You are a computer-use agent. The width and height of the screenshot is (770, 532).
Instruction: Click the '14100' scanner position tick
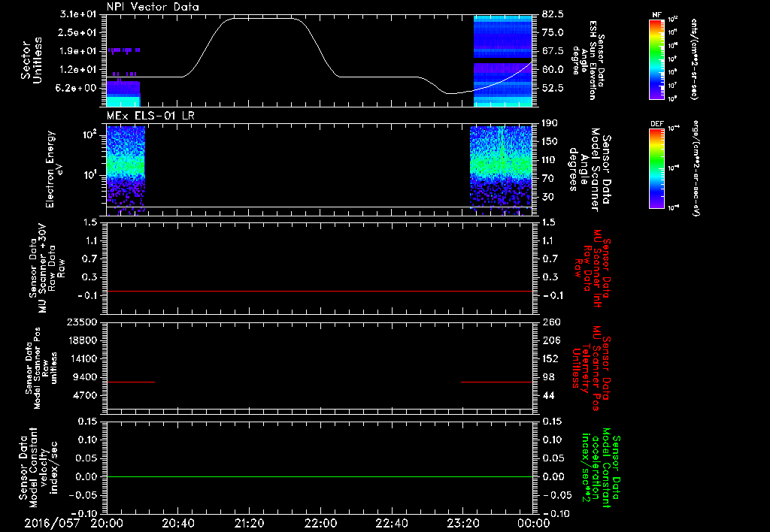tap(83, 358)
